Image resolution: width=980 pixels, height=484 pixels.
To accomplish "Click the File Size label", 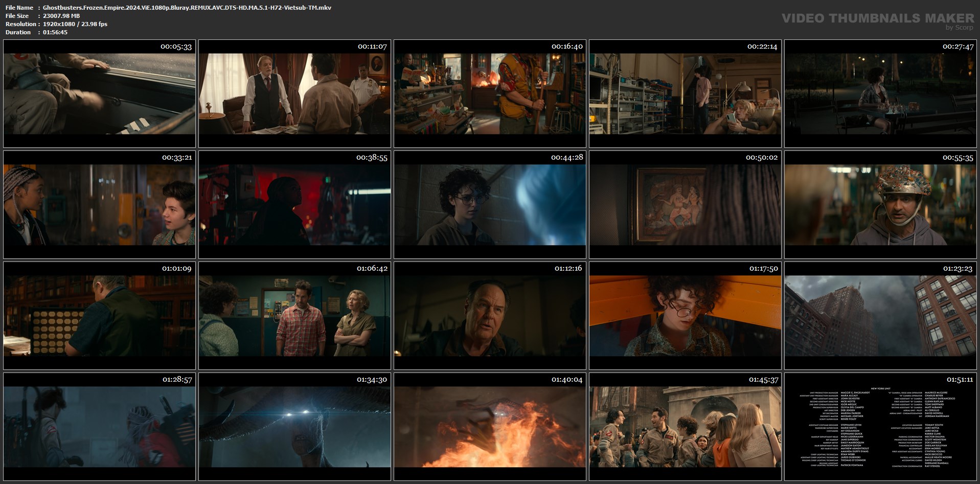I will [17, 16].
